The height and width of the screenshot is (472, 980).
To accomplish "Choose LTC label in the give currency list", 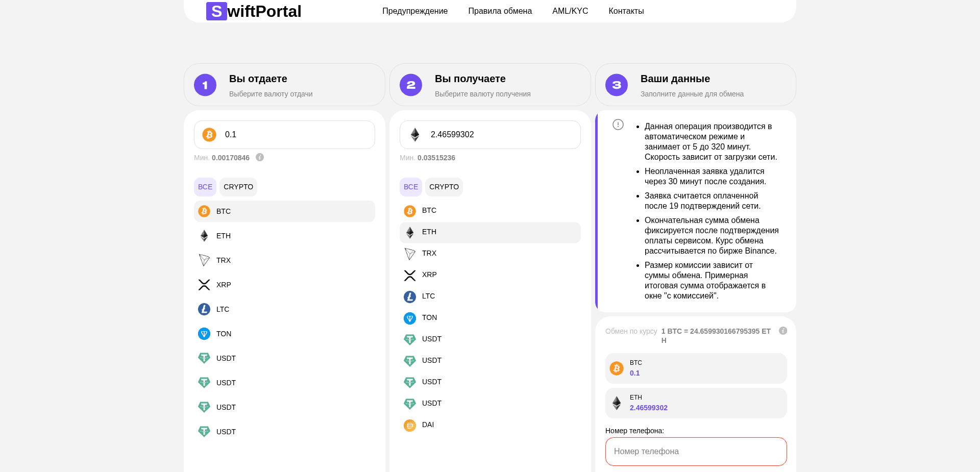I will pyautogui.click(x=223, y=309).
